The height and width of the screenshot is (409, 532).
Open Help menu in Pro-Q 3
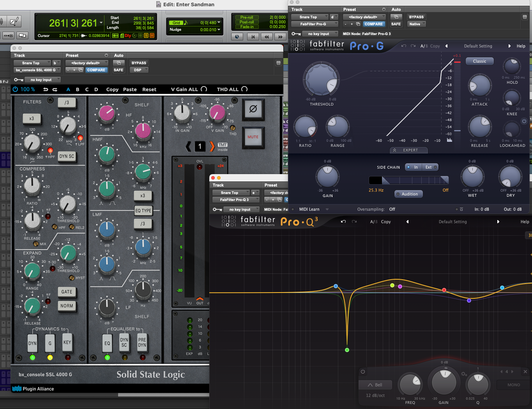coord(525,222)
